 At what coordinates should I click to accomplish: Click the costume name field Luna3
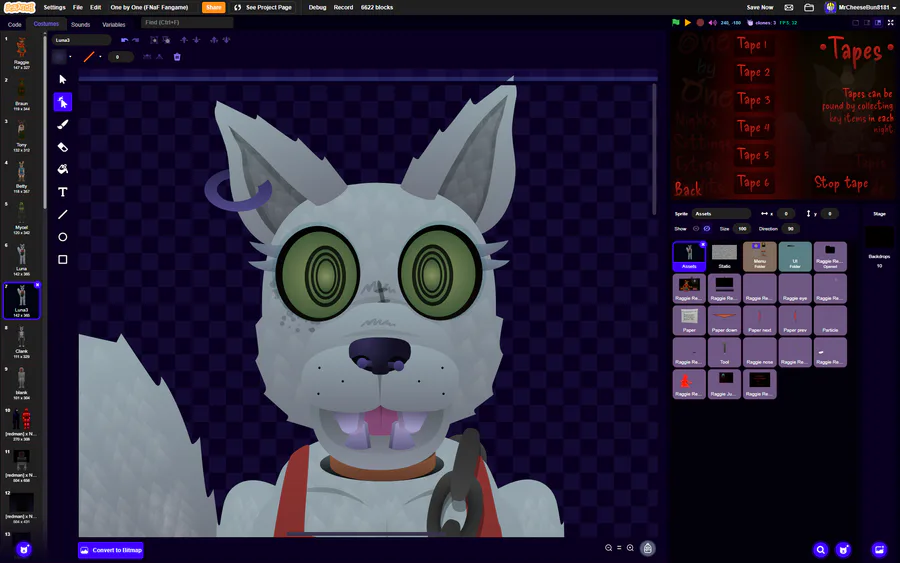point(82,40)
